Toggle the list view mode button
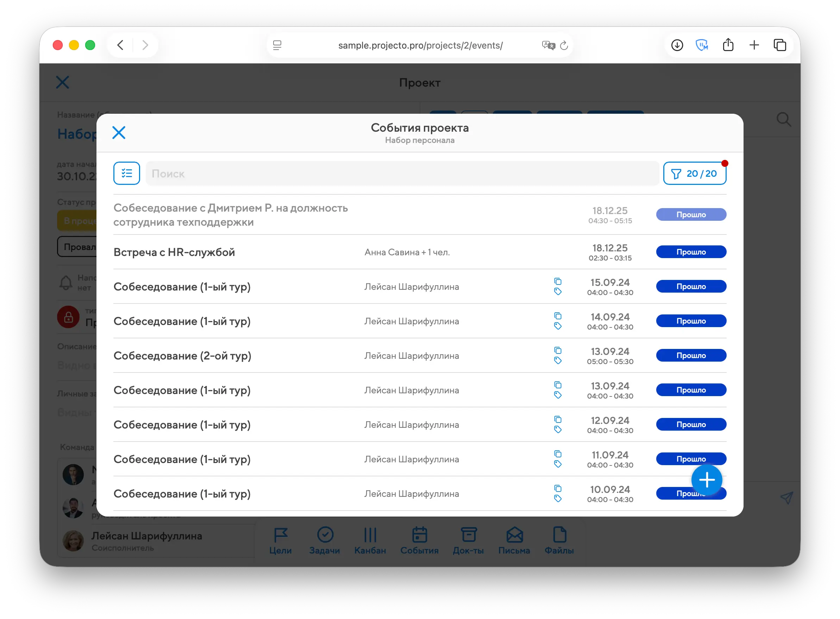 (x=127, y=174)
